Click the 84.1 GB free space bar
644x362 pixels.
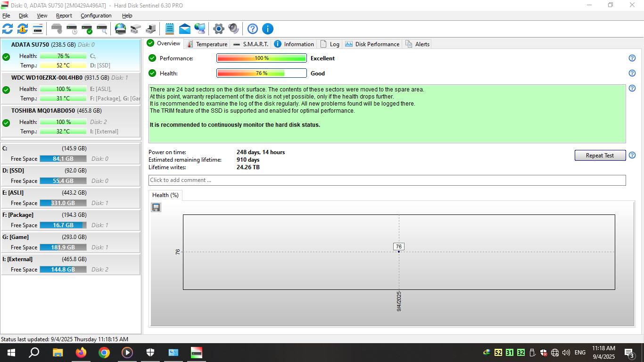point(63,159)
